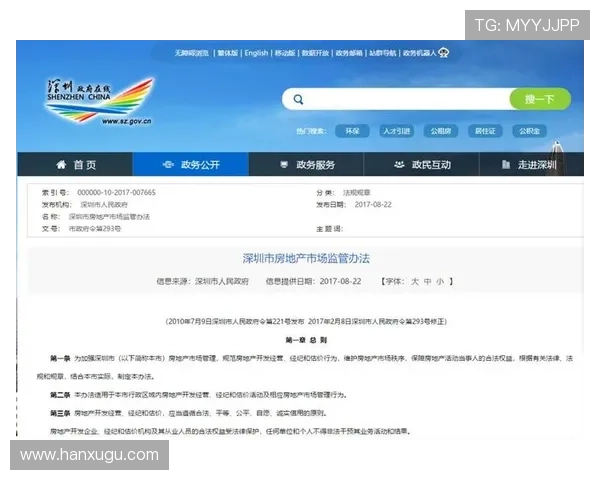Click the 主题词 label
Viewport: 600px width, 480px height.
coord(329,229)
